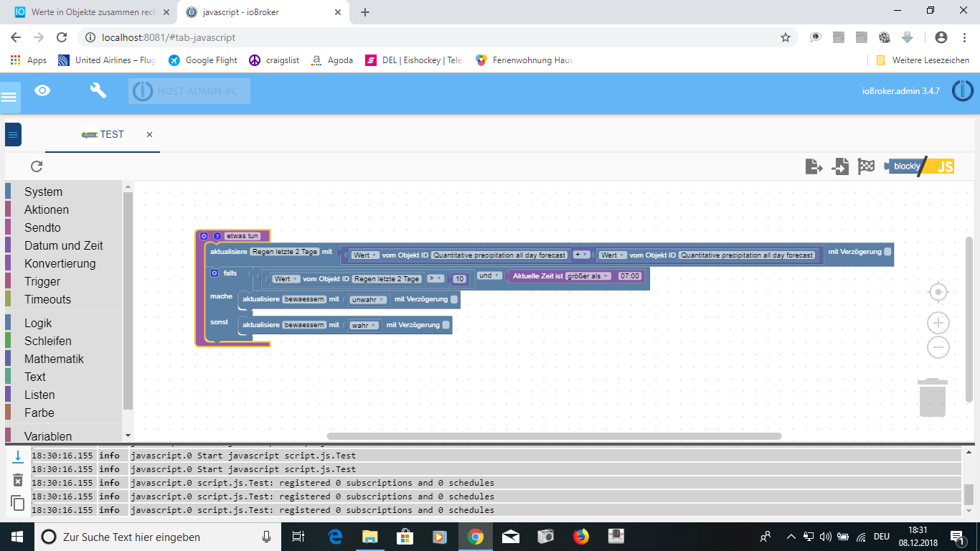
Task: Open Firefox from the Windows taskbar
Action: (580, 536)
